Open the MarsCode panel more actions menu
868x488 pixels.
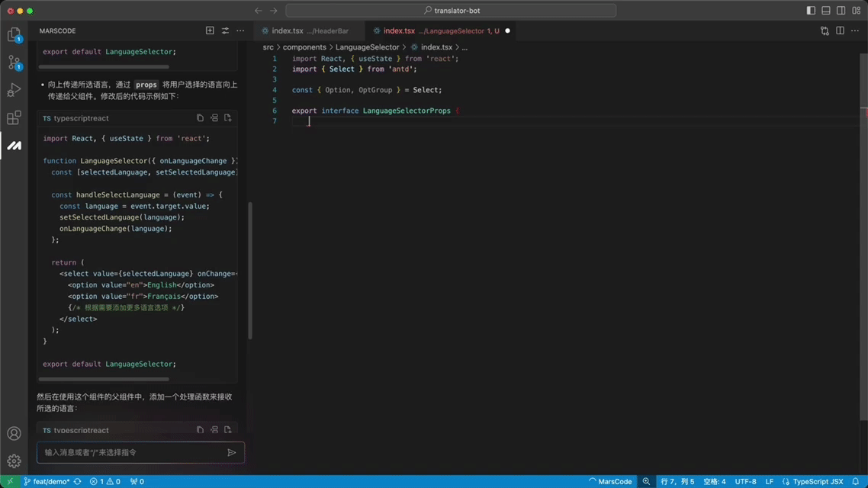coord(240,30)
